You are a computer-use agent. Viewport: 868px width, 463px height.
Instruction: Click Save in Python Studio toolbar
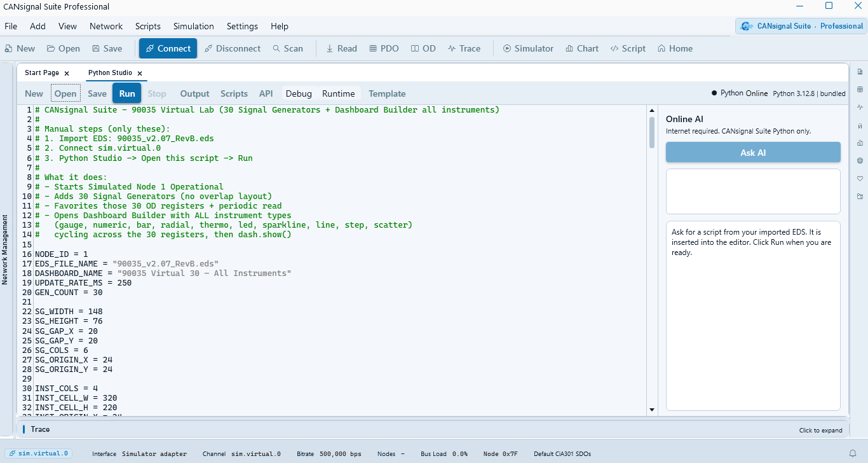[x=97, y=93]
